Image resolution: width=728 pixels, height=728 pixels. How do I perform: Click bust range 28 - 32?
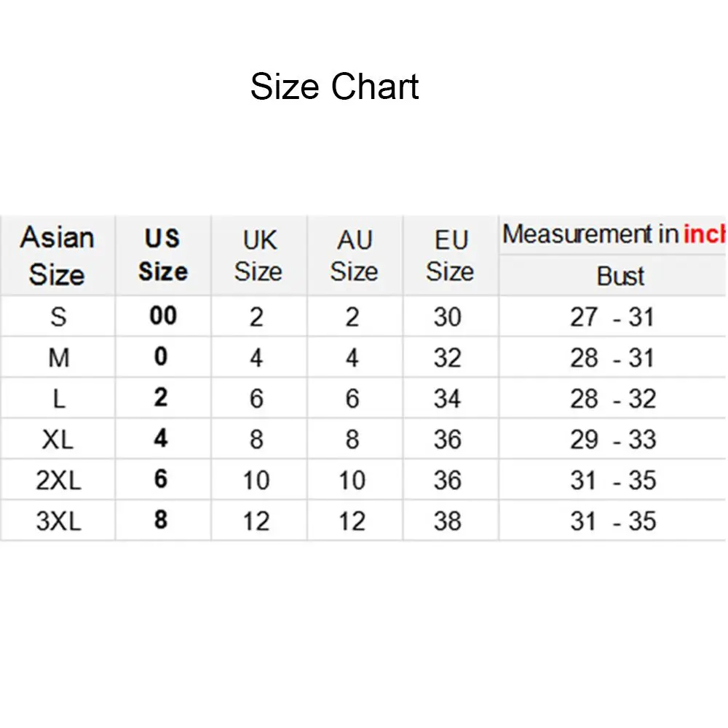coord(612,399)
